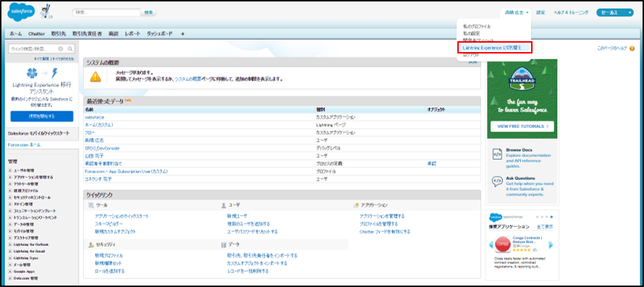This screenshot has height=287, width=644.
Task: Click the Ask Questions chat icon
Action: 497,182
